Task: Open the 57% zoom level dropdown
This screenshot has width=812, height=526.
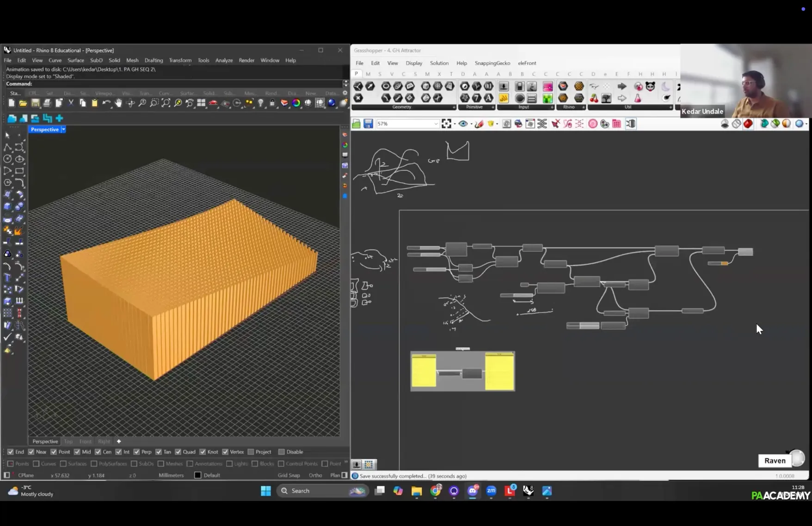Action: [x=436, y=124]
